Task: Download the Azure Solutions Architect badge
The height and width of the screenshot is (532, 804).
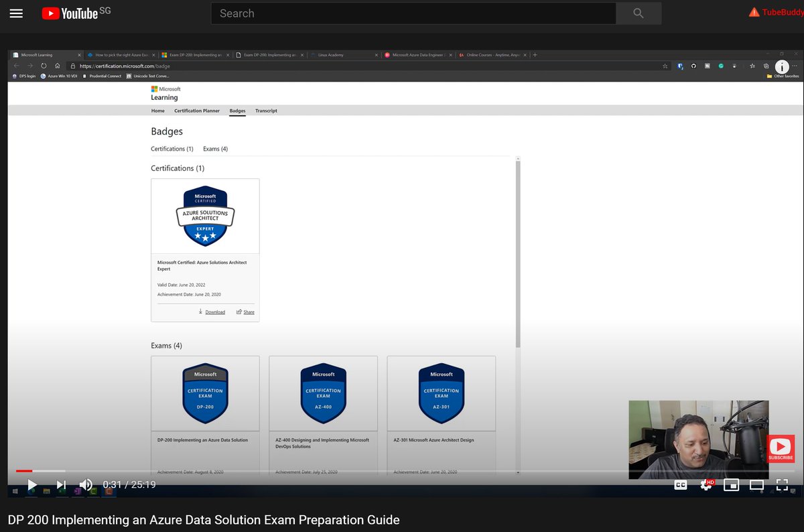Action: coord(212,312)
